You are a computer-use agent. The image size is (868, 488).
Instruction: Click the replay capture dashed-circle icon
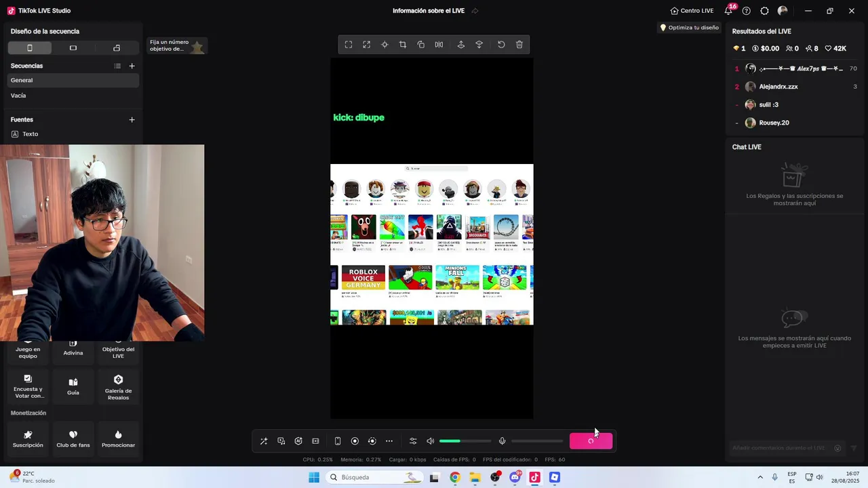(x=372, y=441)
